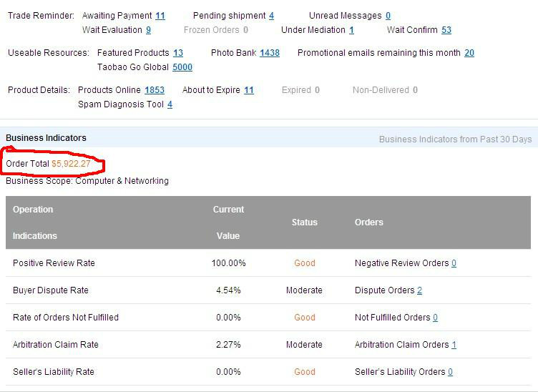This screenshot has height=392, width=538.
Task: Open Dispute Orders count 2
Action: (419, 290)
